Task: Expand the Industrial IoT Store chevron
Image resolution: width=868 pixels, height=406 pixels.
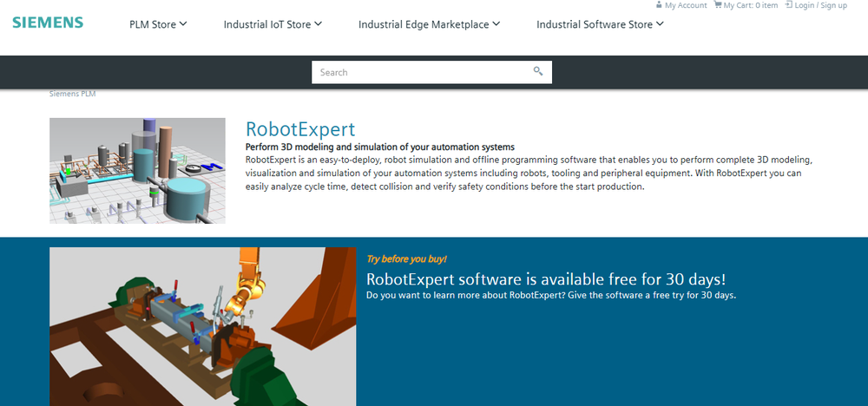Action: 319,23
